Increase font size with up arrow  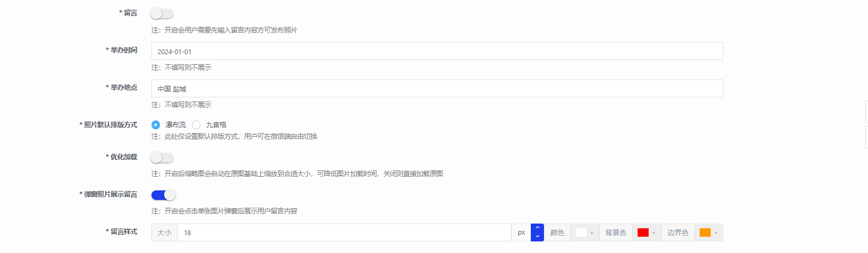click(x=537, y=228)
